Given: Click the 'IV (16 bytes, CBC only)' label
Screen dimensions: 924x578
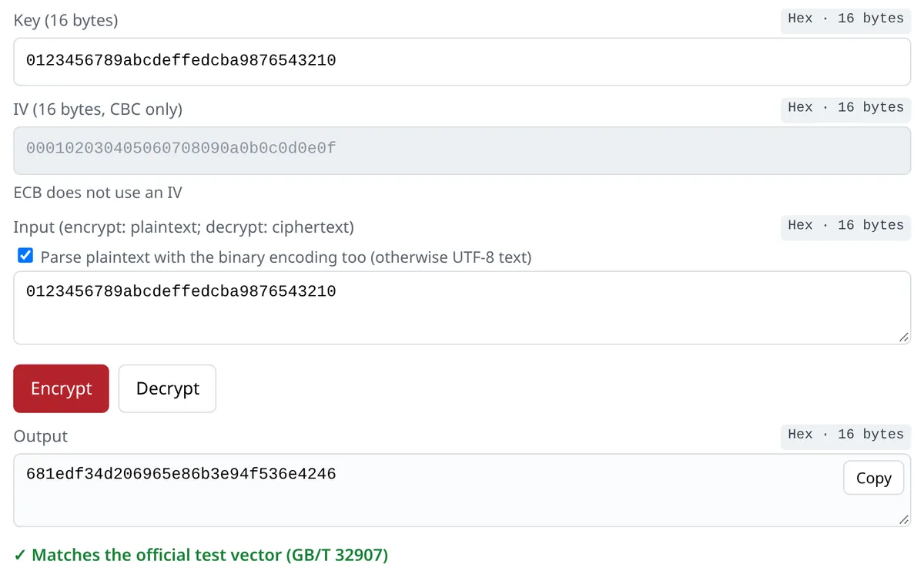Looking at the screenshot, I should 98,109.
